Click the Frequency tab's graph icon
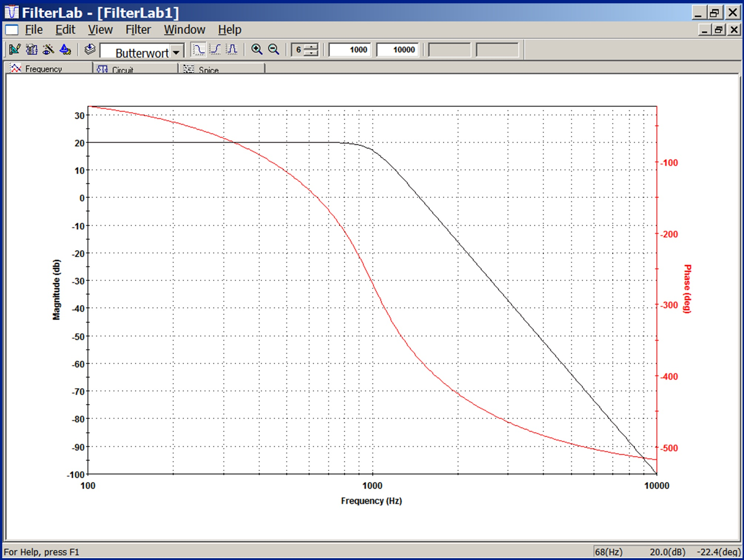The image size is (744, 560). (x=15, y=68)
